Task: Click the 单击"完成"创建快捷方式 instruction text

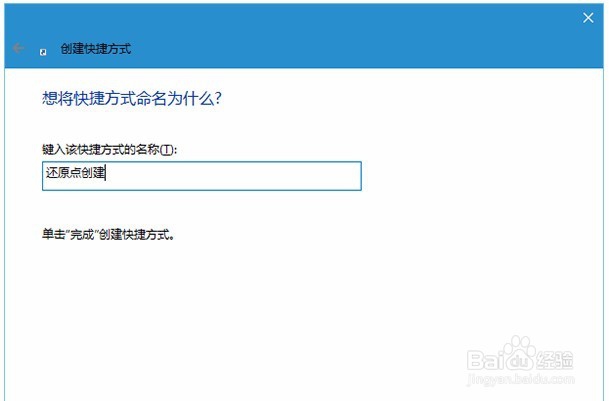Action: tap(108, 235)
